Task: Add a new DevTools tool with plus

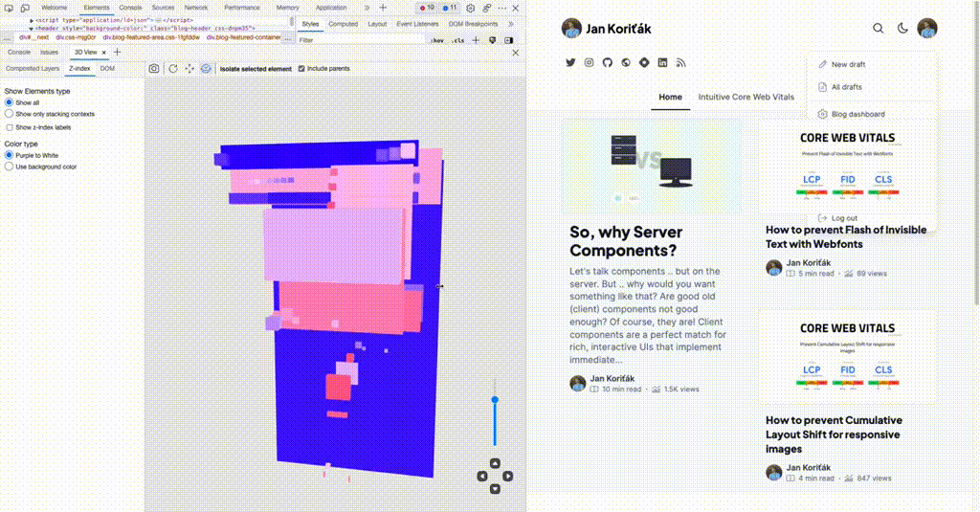Action: click(383, 8)
